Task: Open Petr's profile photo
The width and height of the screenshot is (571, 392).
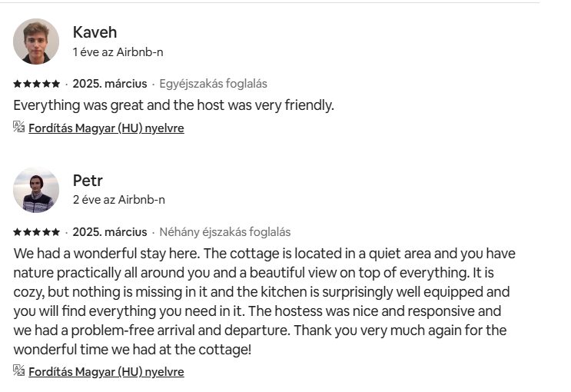Action: pyautogui.click(x=36, y=190)
